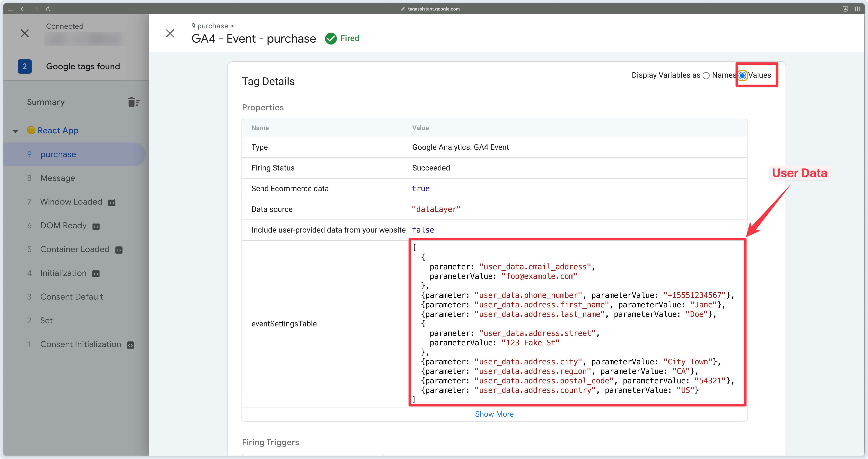This screenshot has height=459, width=868.
Task: Click the false value for user-provided data
Action: click(x=423, y=230)
